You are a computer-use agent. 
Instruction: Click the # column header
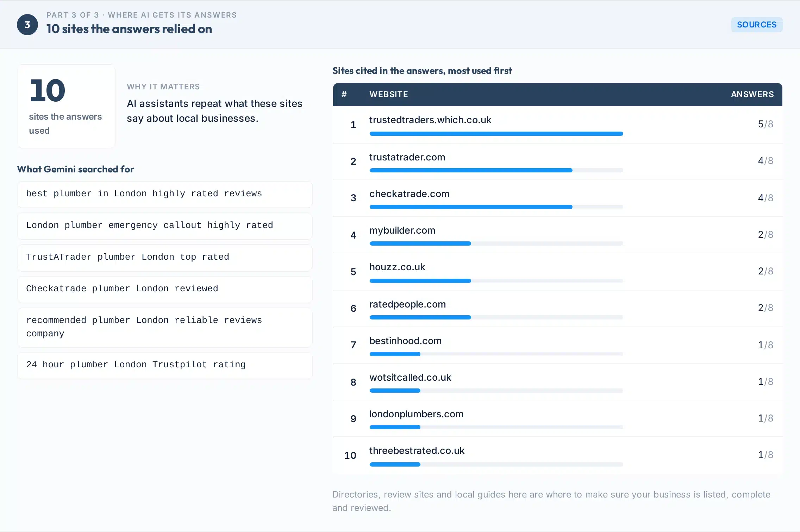pos(344,94)
